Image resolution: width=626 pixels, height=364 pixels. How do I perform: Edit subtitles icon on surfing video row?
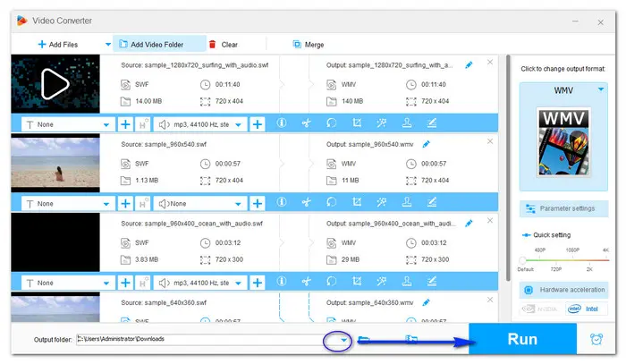432,123
